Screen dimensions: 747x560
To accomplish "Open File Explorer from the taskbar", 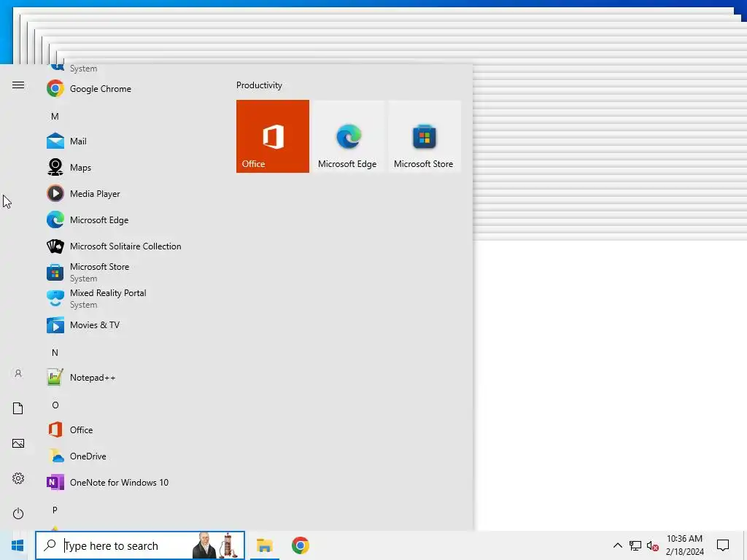I will tap(264, 545).
